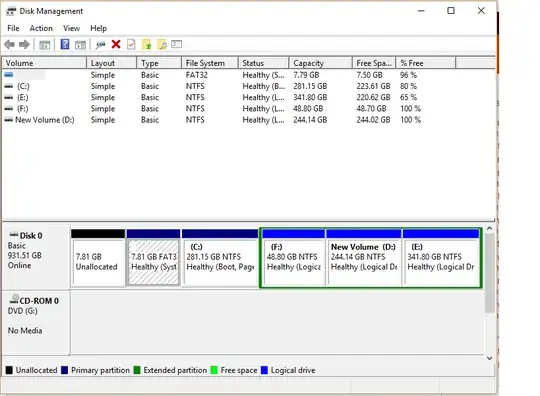Sort by the Type column header
540x396 pixels.
(x=159, y=63)
